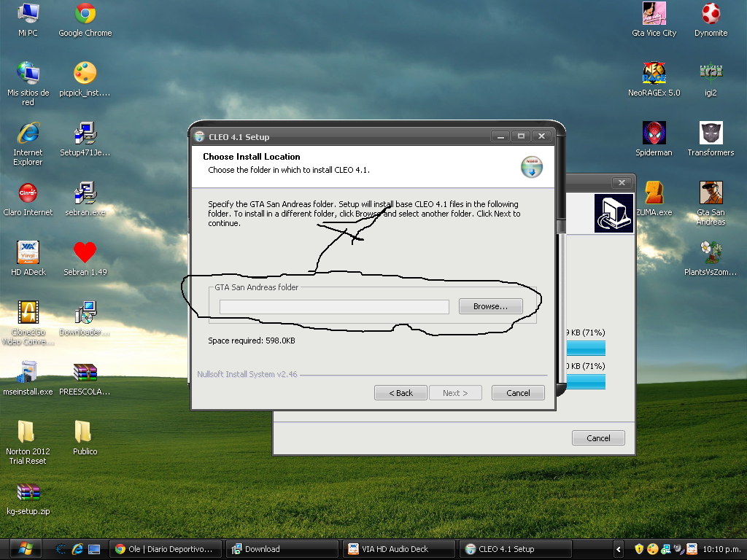747x560 pixels.
Task: Select the PREESCOLA archive icon
Action: [x=85, y=378]
